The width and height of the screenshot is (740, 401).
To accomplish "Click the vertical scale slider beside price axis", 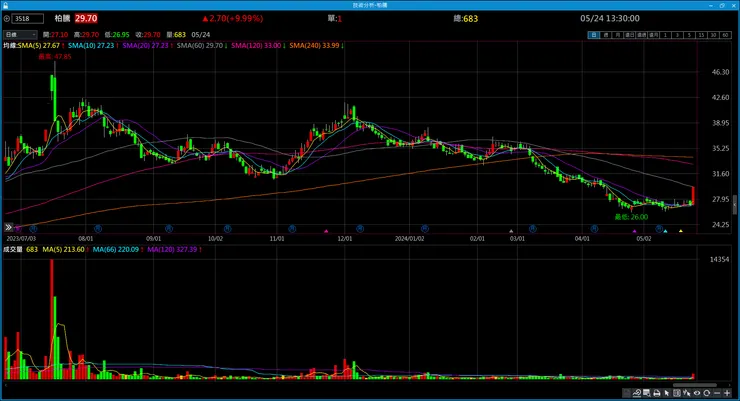I will pyautogui.click(x=735, y=205).
